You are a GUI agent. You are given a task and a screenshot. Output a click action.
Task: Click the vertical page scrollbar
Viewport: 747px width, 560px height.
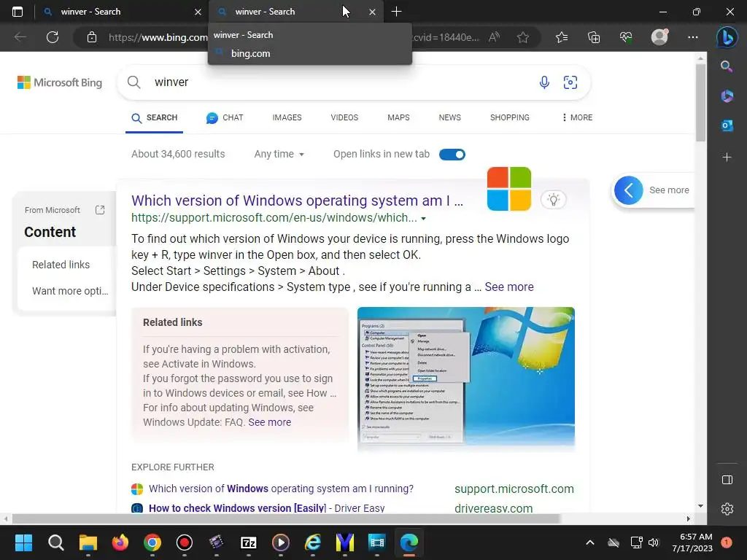click(700, 102)
